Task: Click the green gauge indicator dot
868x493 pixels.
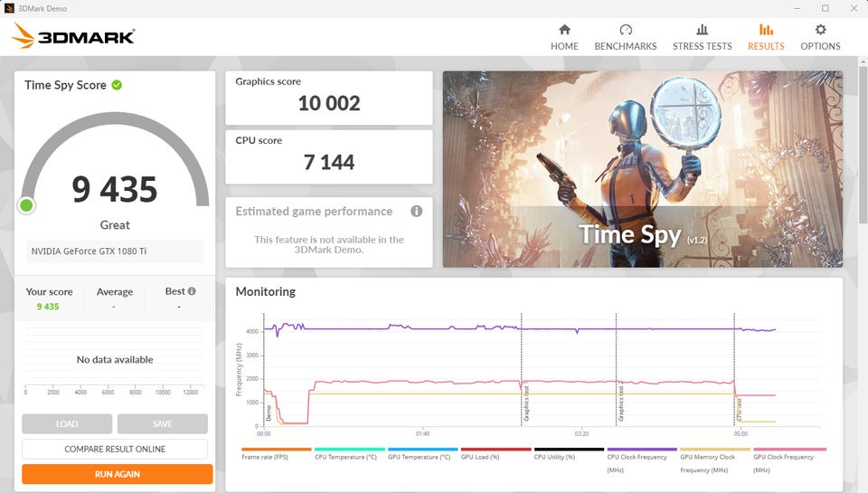Action: click(26, 205)
